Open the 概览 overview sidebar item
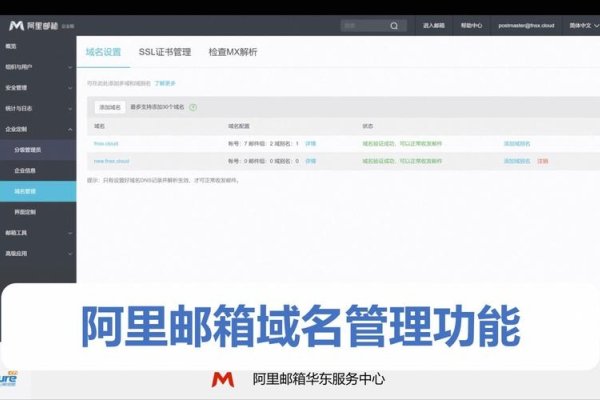The width and height of the screenshot is (600, 400). pos(38,46)
